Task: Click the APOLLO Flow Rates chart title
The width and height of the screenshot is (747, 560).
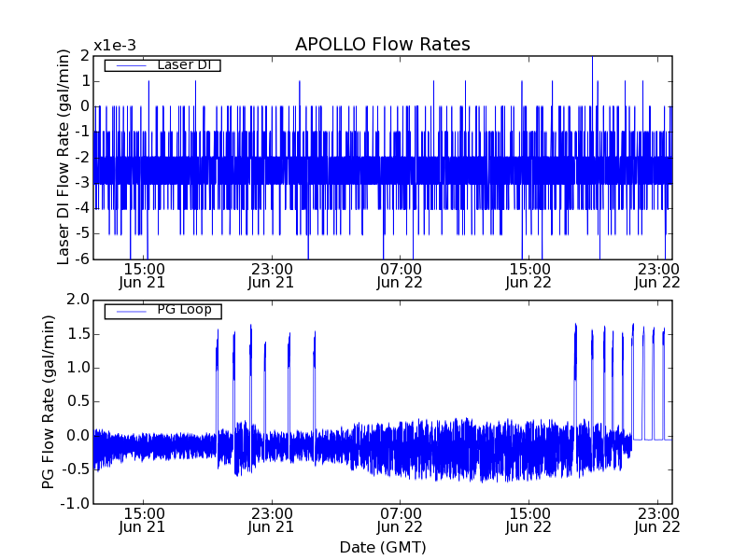Action: click(382, 44)
